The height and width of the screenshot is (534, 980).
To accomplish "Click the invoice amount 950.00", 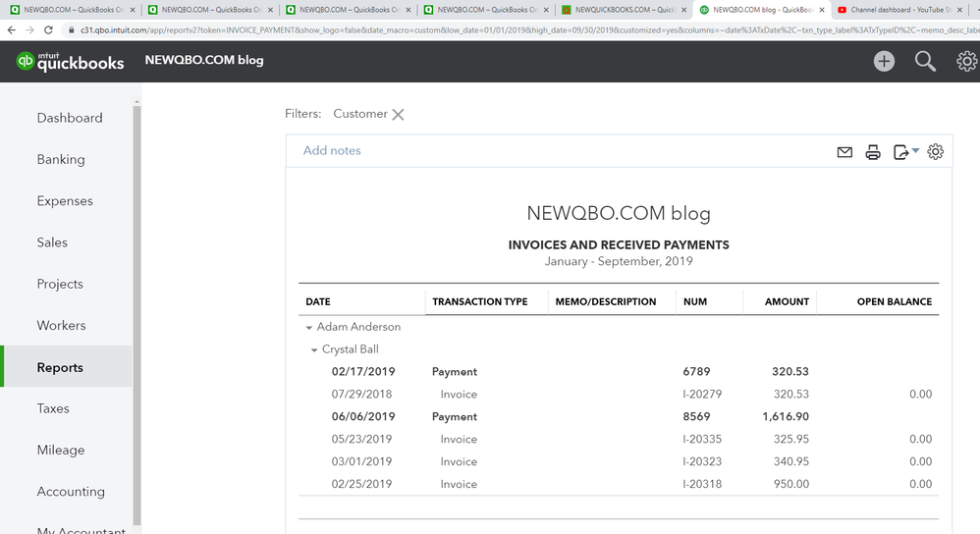I will coord(791,484).
